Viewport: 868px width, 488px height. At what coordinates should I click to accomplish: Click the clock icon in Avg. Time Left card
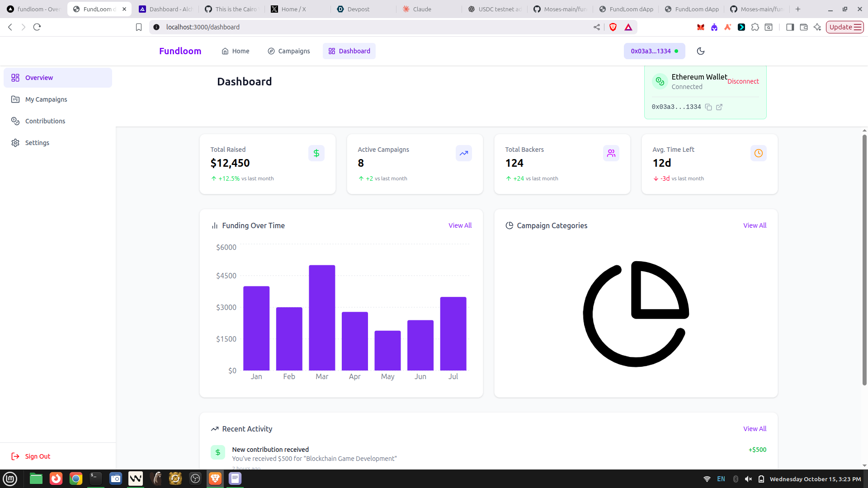758,153
